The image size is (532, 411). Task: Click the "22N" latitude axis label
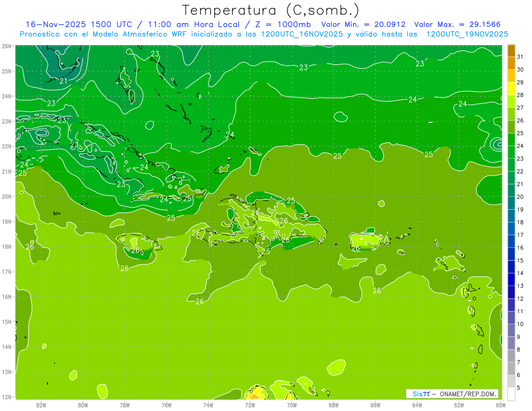[x=7, y=146]
